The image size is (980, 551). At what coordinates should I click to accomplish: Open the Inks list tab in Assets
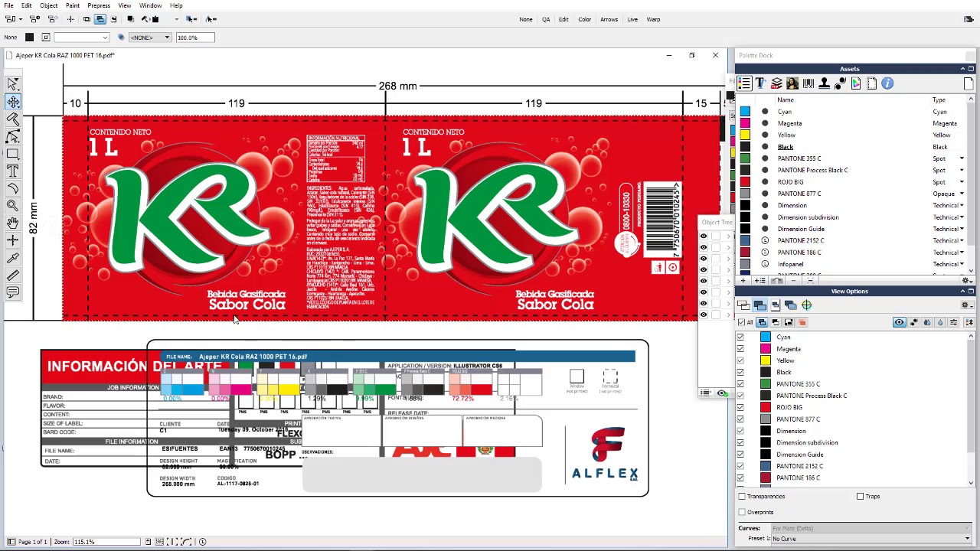click(744, 83)
